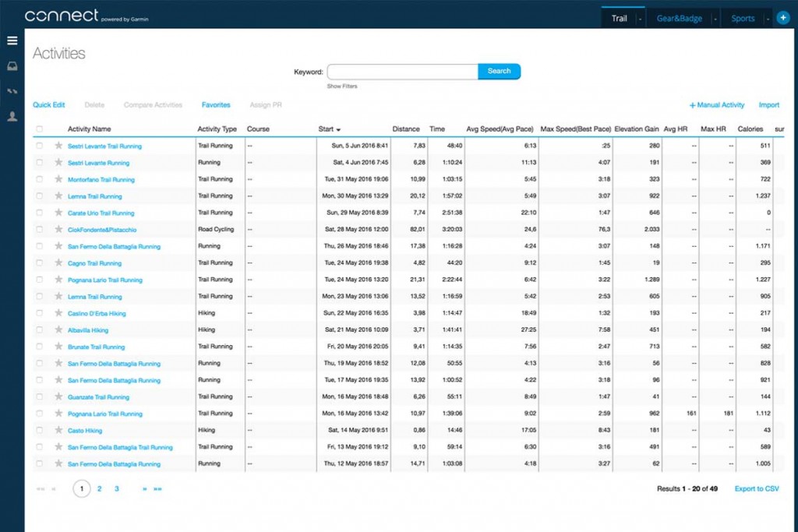
Task: Open Lemna Trail Running from 30 May
Action: (x=94, y=196)
